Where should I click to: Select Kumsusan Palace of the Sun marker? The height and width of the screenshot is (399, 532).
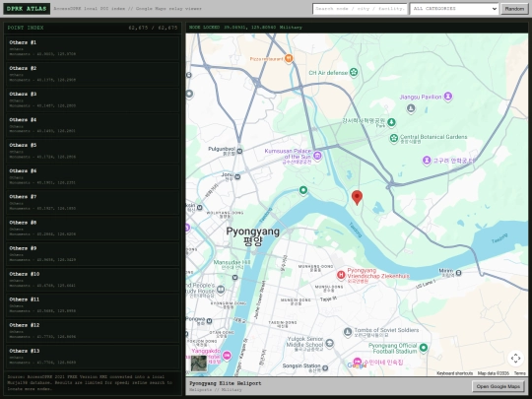click(x=317, y=156)
